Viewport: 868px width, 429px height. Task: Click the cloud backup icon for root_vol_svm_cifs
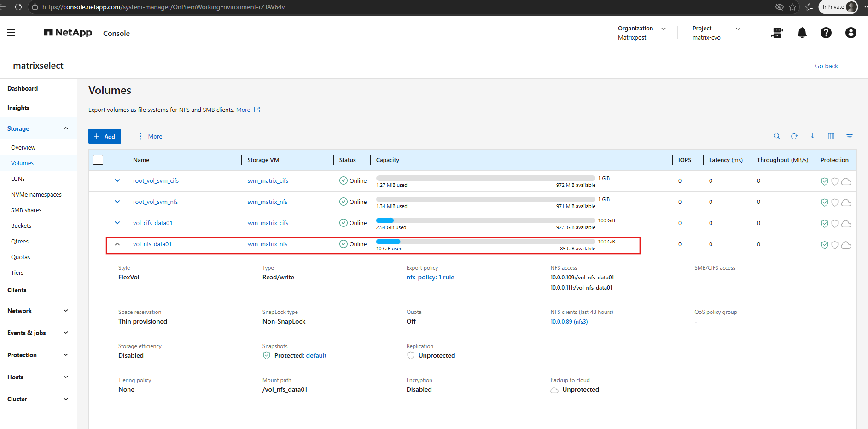tap(846, 181)
